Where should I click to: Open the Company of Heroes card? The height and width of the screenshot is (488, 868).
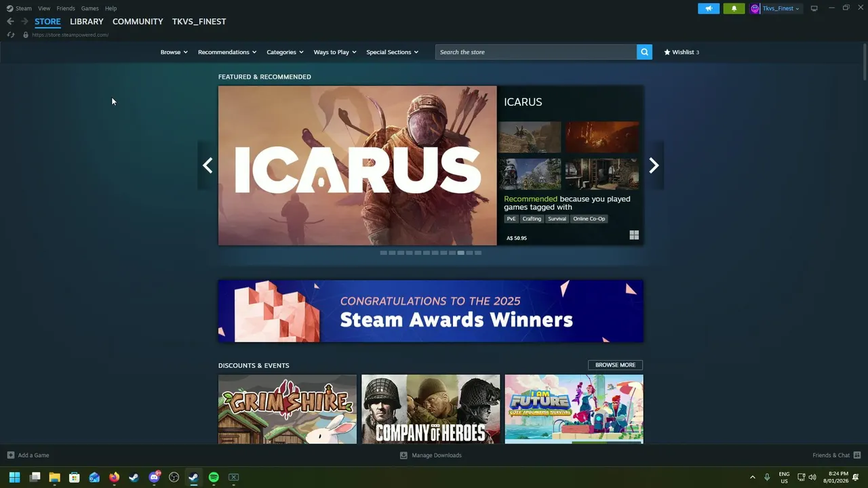click(x=431, y=409)
